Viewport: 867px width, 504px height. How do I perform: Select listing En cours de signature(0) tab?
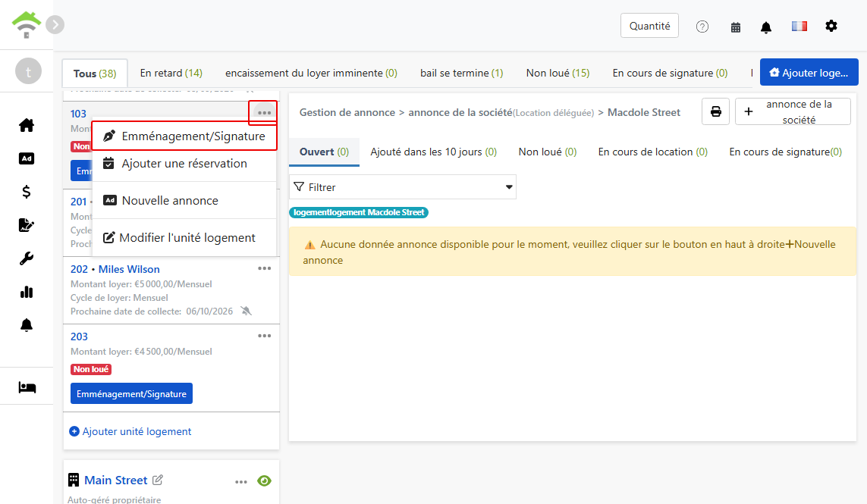coord(785,152)
